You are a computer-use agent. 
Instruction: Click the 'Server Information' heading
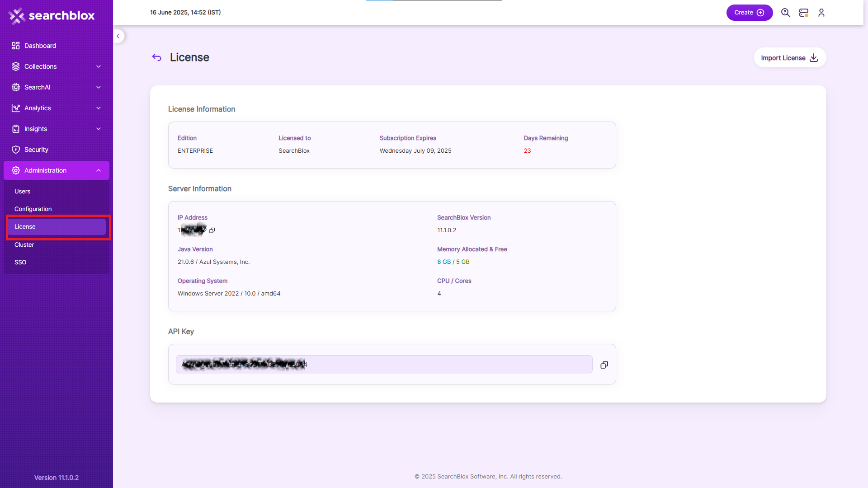point(200,189)
